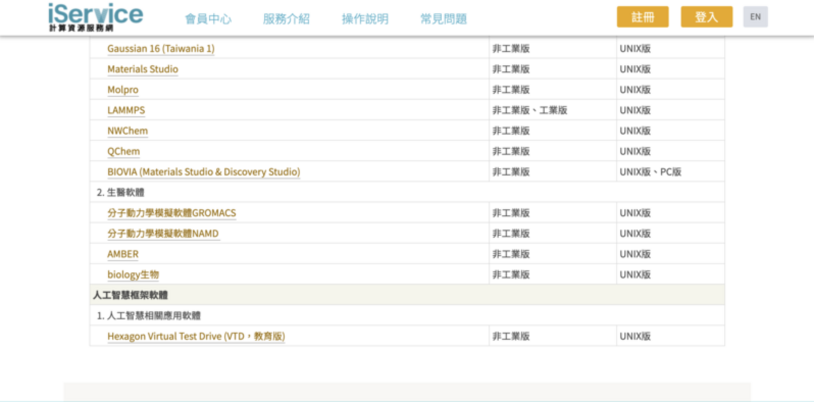Click the 人工智慧框架軟體 heading row

click(407, 295)
